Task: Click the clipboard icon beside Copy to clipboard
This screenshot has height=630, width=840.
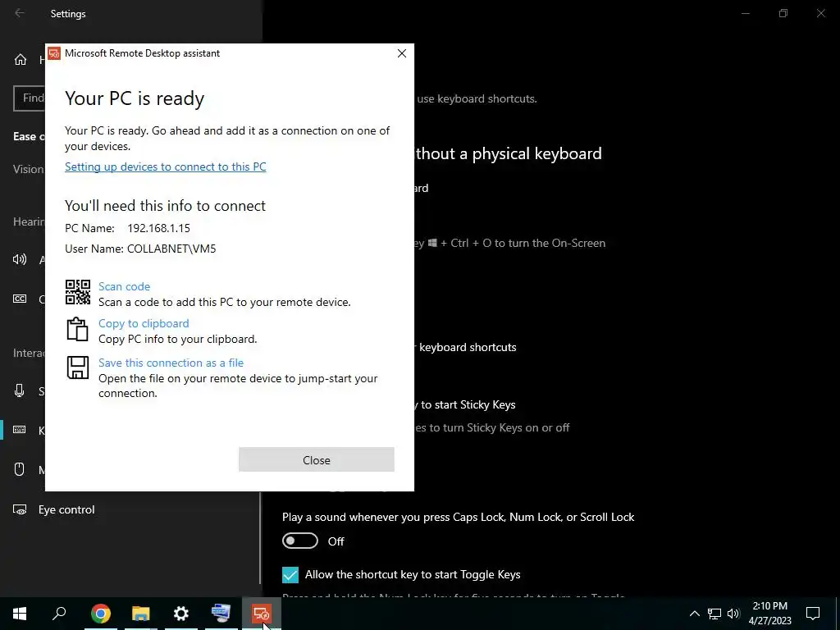Action: coord(77,329)
